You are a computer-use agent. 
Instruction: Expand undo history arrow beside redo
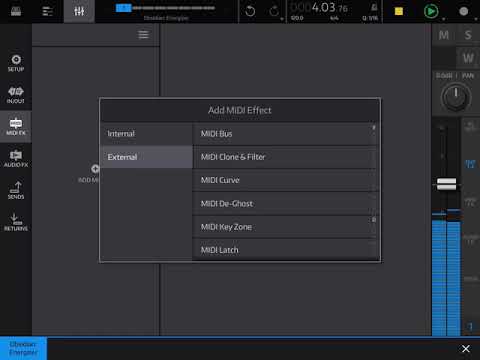click(282, 19)
